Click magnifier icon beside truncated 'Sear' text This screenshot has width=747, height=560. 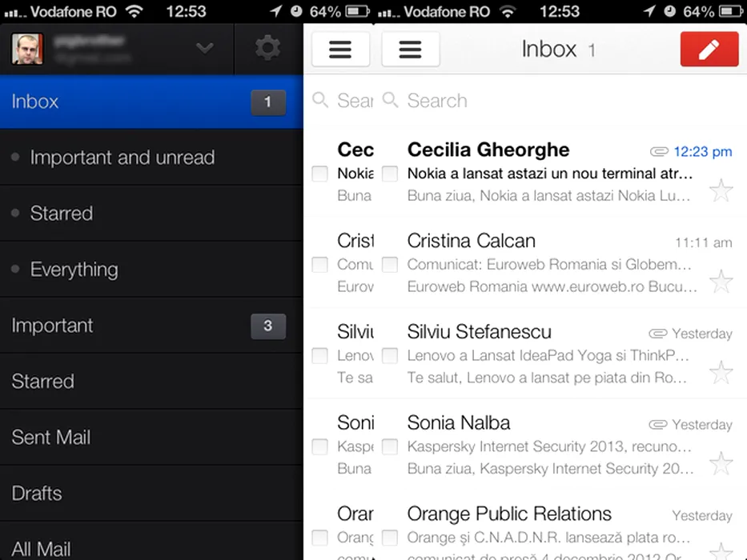(x=320, y=100)
